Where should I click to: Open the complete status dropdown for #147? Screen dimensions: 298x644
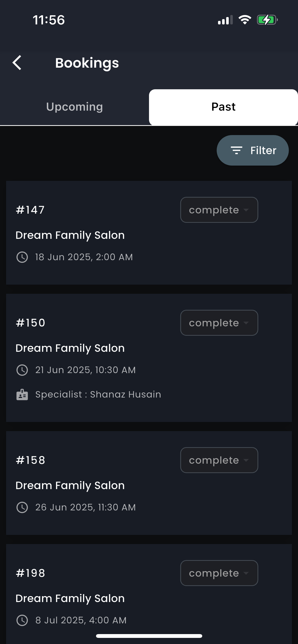(x=219, y=210)
